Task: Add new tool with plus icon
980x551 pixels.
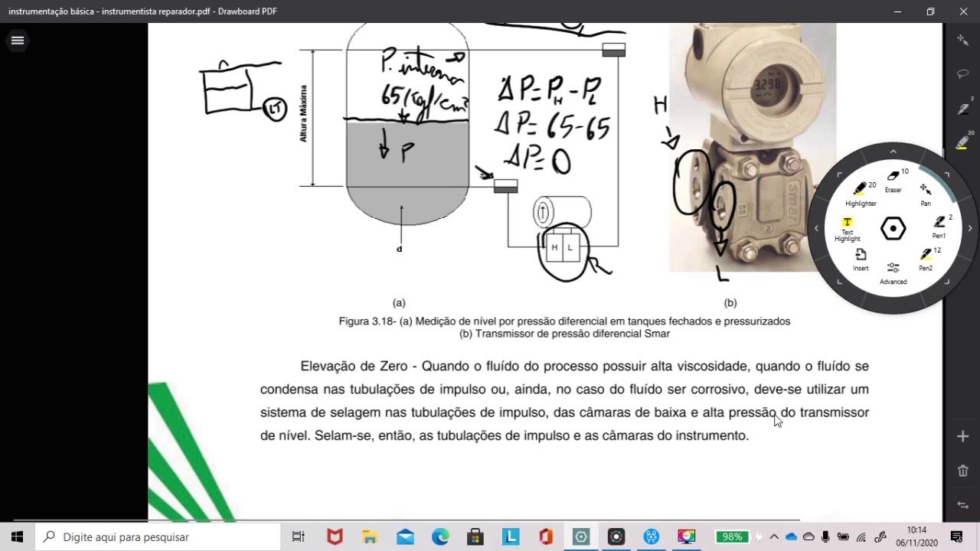Action: coord(963,436)
